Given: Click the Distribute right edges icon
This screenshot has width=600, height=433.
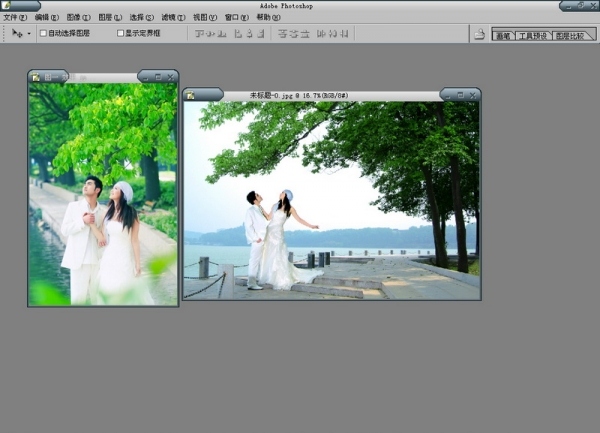Looking at the screenshot, I should (x=344, y=34).
